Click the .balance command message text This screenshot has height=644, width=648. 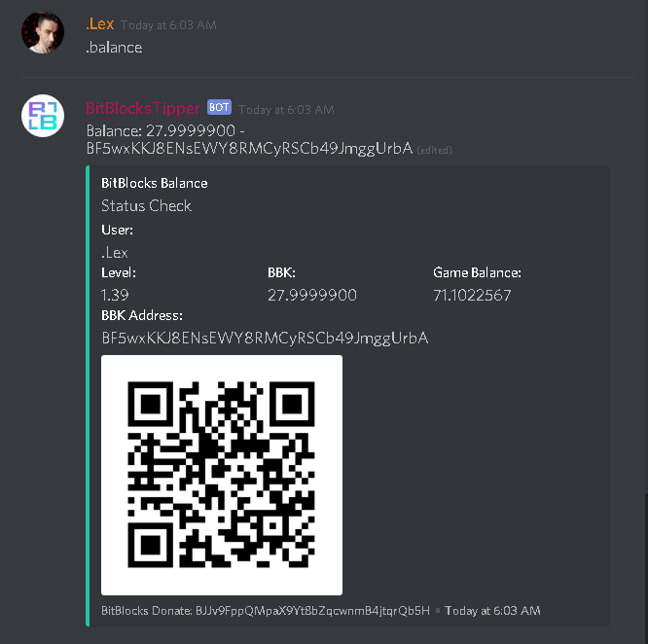pos(114,48)
